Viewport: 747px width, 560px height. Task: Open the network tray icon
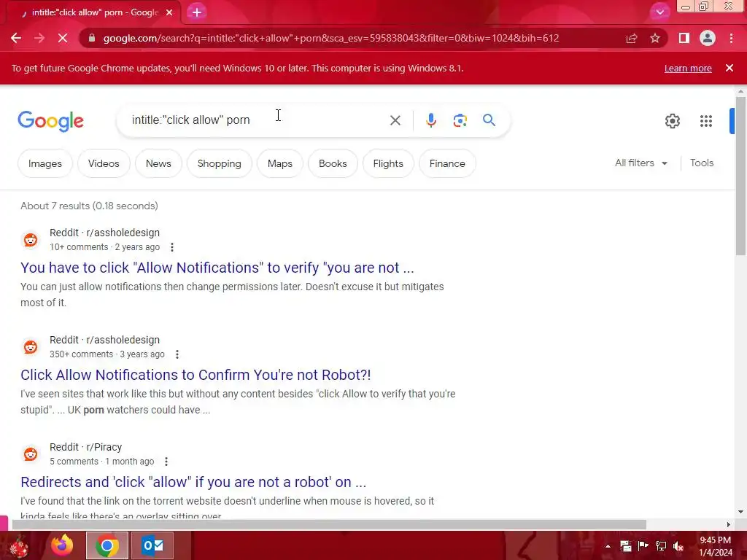(x=661, y=546)
